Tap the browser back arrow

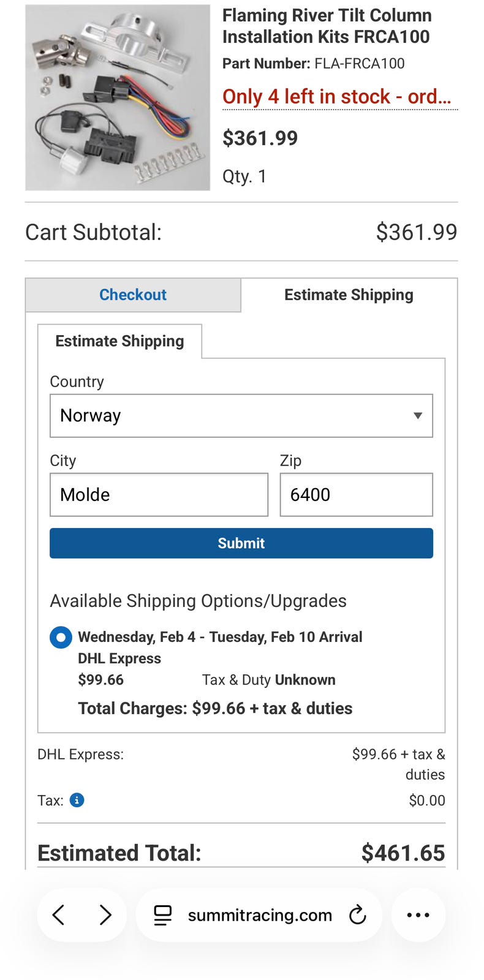click(59, 915)
